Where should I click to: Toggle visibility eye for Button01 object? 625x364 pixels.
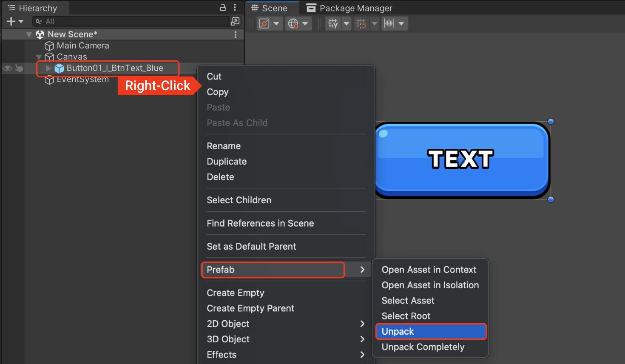point(8,68)
